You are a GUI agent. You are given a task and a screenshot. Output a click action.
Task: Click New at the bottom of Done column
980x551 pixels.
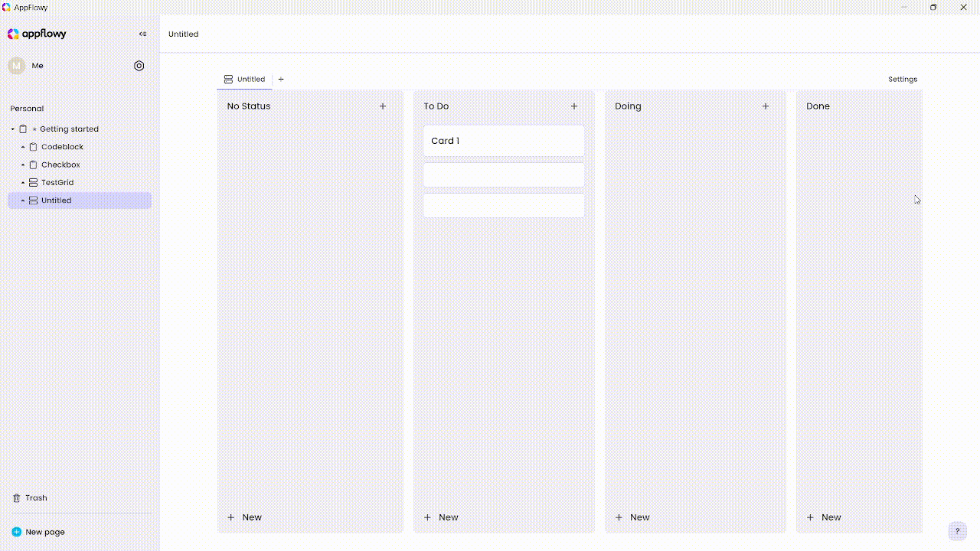coord(823,517)
